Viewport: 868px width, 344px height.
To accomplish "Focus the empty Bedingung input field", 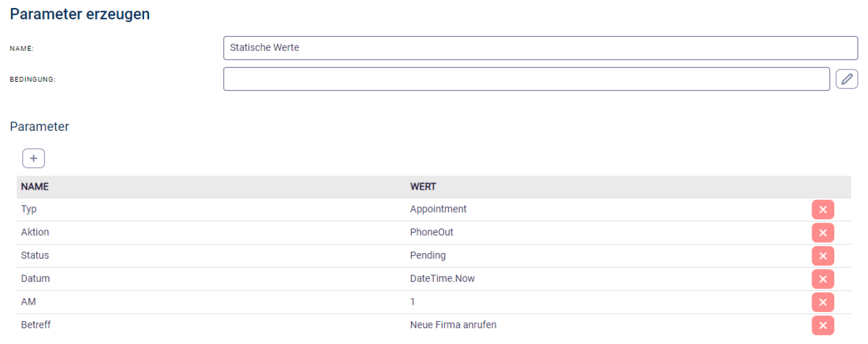I will [526, 79].
